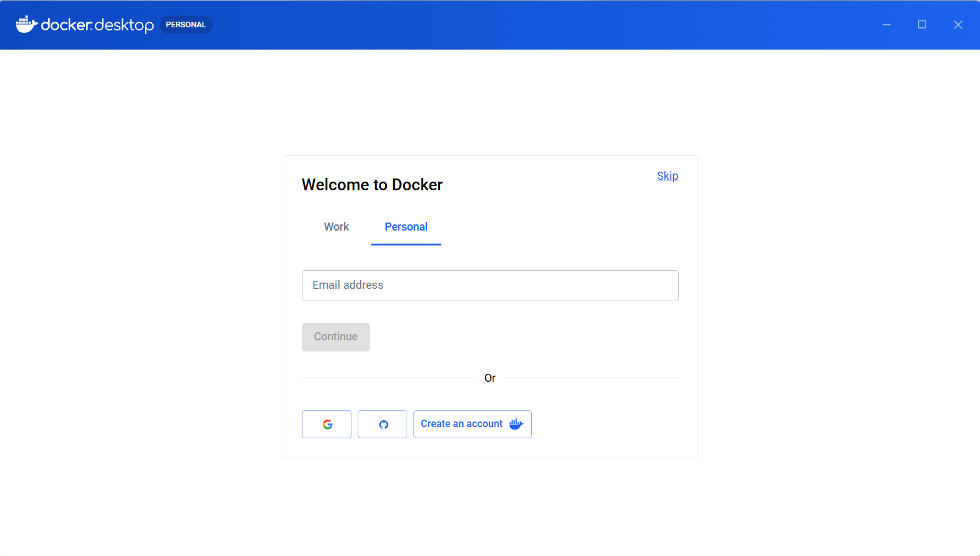Click the Email address placeholder text

point(348,285)
